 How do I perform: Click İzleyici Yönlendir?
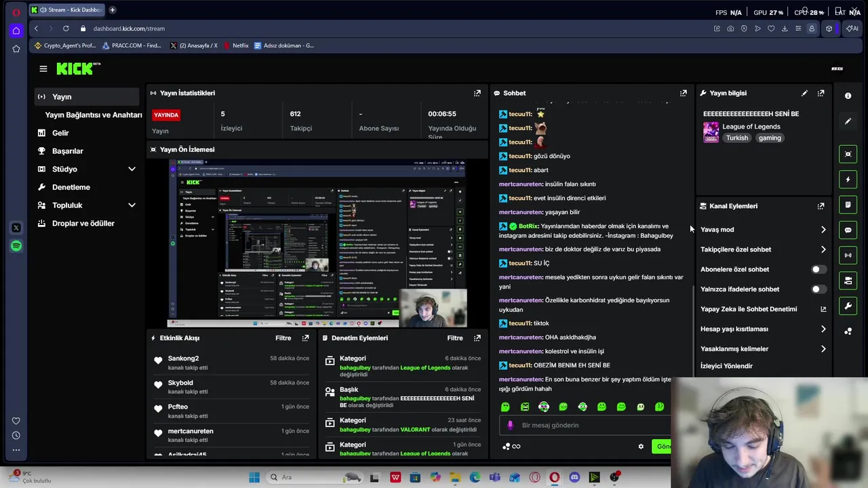pyautogui.click(x=726, y=366)
